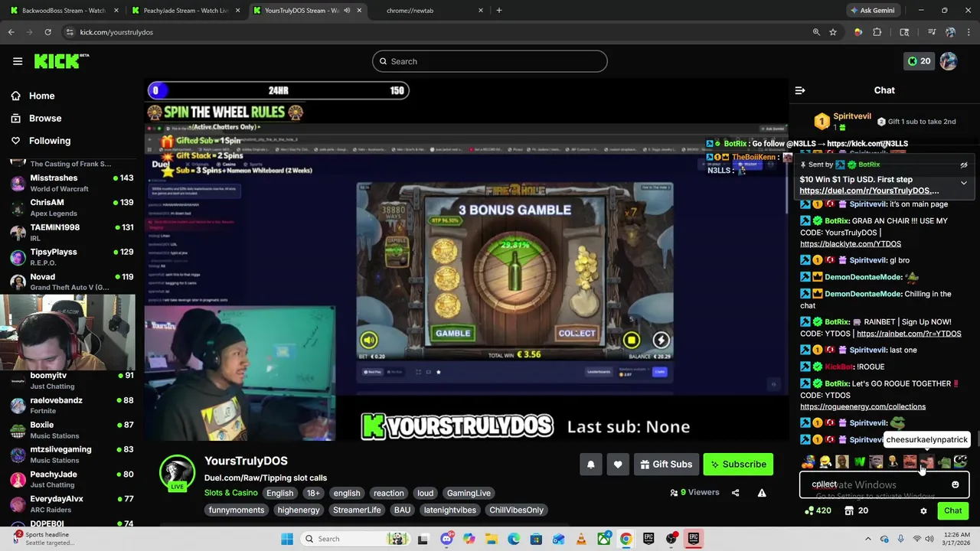This screenshot has height=551, width=980.
Task: Click the funnymoments tag
Action: pos(236,510)
